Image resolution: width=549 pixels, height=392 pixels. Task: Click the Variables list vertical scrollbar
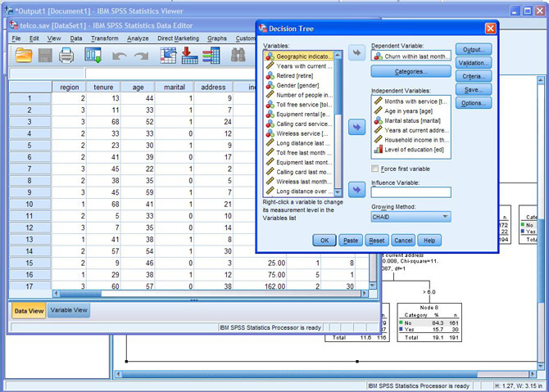338,123
